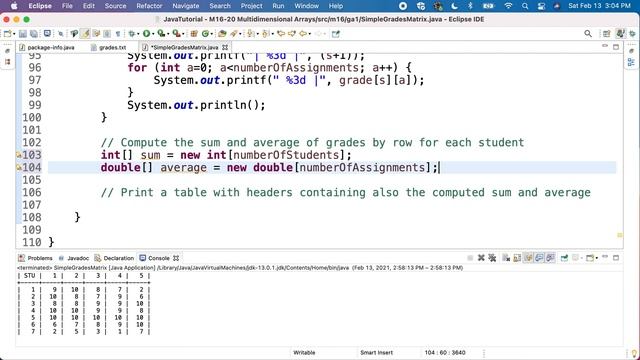
Task: Jump to Last Edit Location
Action: [281, 34]
